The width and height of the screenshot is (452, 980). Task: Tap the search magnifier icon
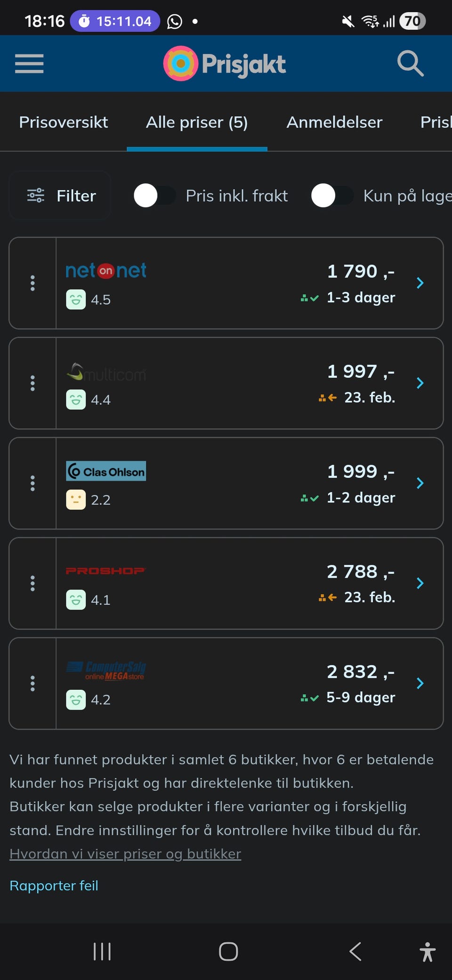411,64
